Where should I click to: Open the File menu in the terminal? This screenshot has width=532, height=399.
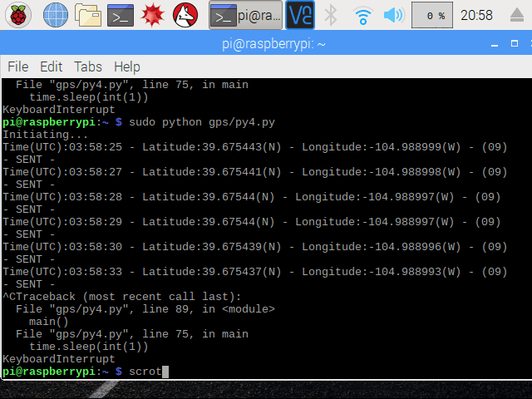18,66
